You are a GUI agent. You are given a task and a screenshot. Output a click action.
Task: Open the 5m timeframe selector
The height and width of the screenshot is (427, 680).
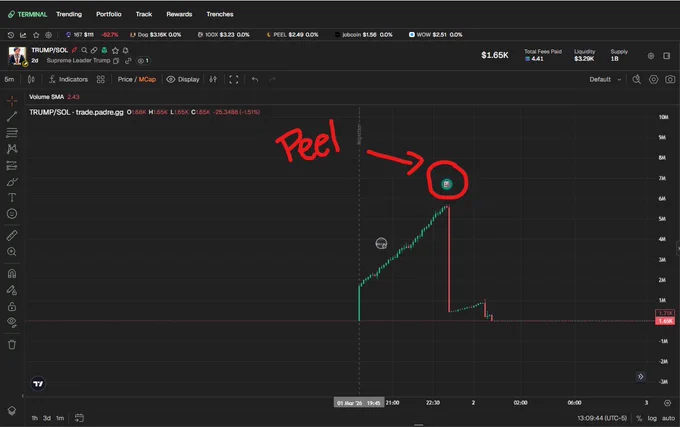pyautogui.click(x=9, y=79)
